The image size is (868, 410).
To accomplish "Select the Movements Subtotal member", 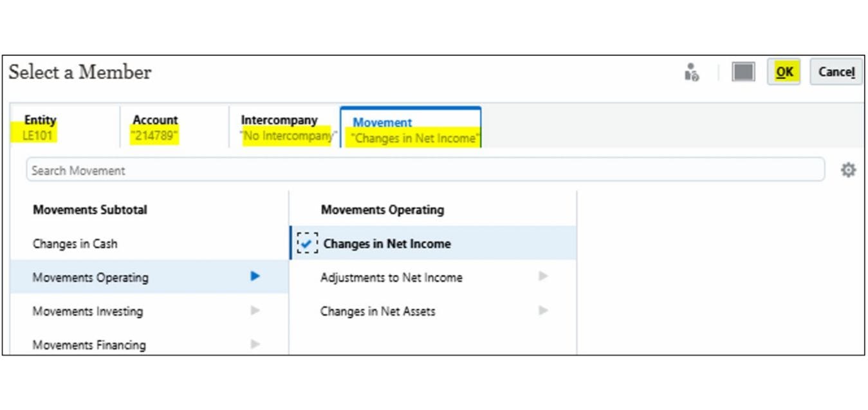I will pyautogui.click(x=89, y=209).
